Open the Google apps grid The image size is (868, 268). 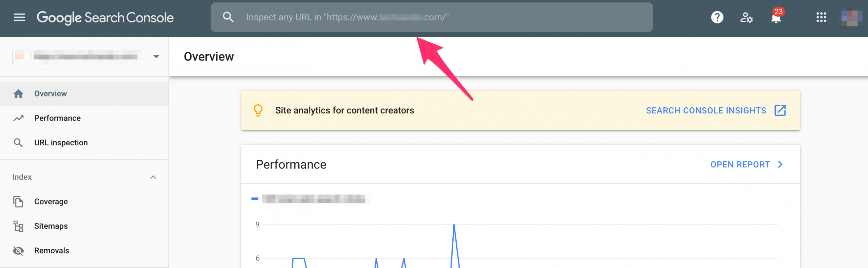click(x=821, y=17)
